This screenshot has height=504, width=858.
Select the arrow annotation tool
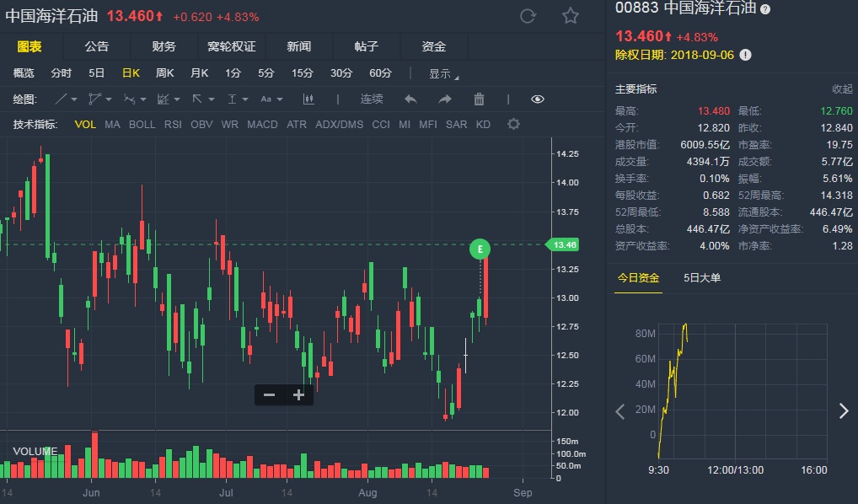[x=197, y=99]
